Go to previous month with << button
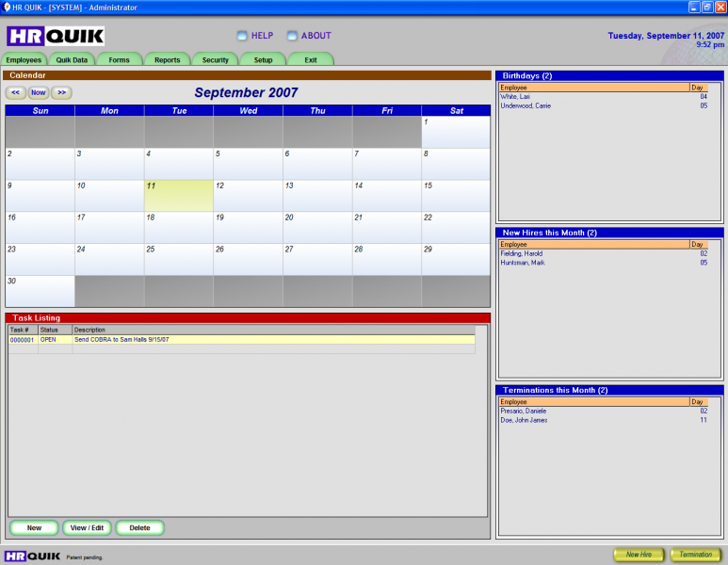The width and height of the screenshot is (728, 565). click(15, 92)
